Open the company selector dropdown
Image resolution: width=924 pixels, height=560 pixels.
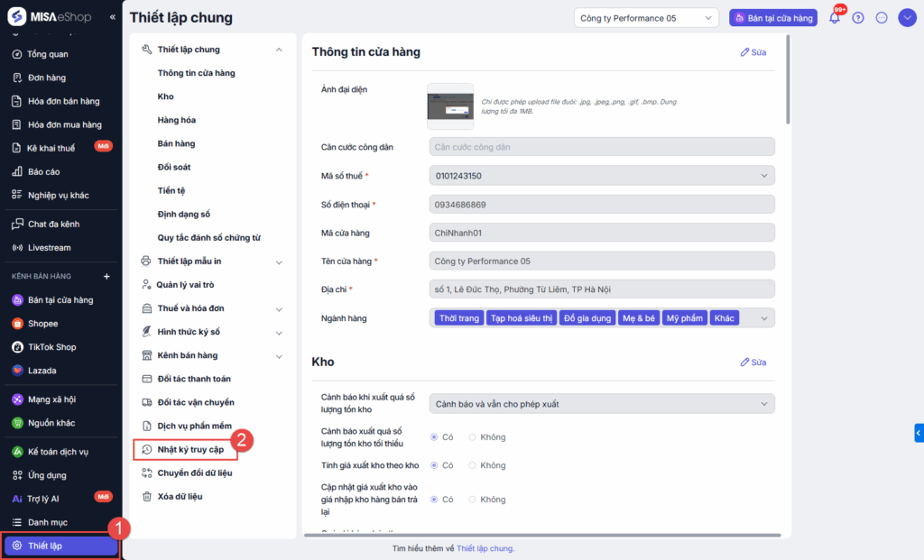[x=646, y=18]
